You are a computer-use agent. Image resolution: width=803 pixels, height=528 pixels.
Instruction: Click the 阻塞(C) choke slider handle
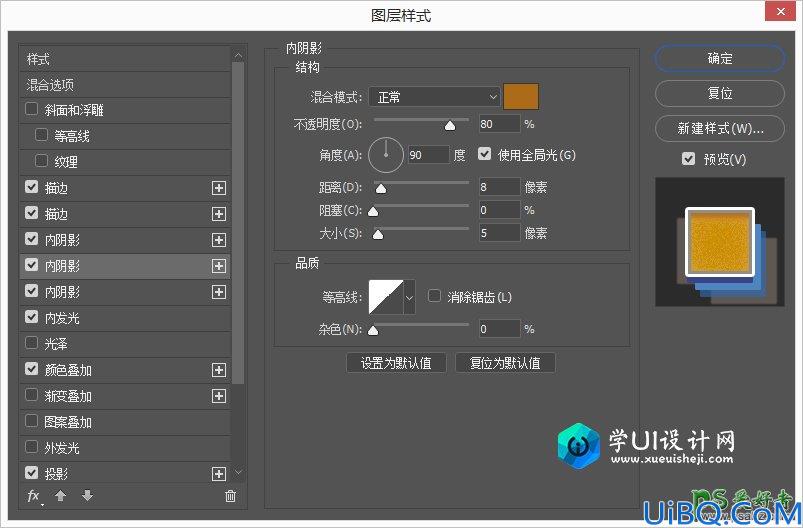pos(373,212)
